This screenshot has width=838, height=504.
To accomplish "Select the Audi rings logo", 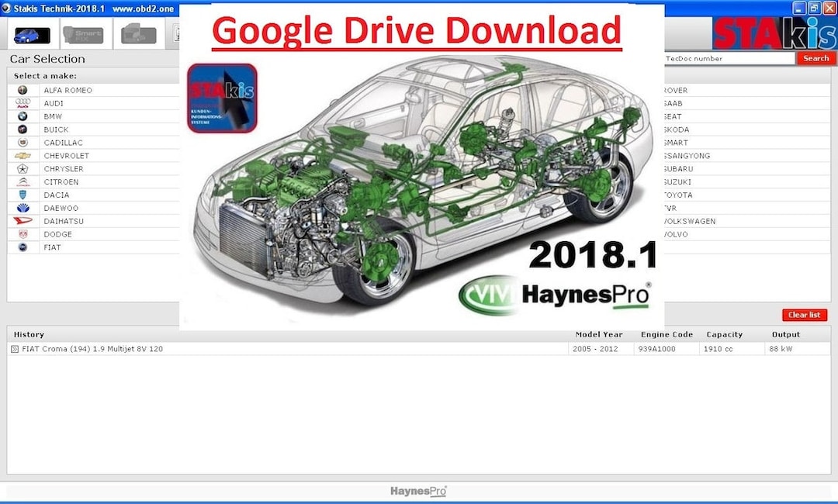I will [x=23, y=102].
